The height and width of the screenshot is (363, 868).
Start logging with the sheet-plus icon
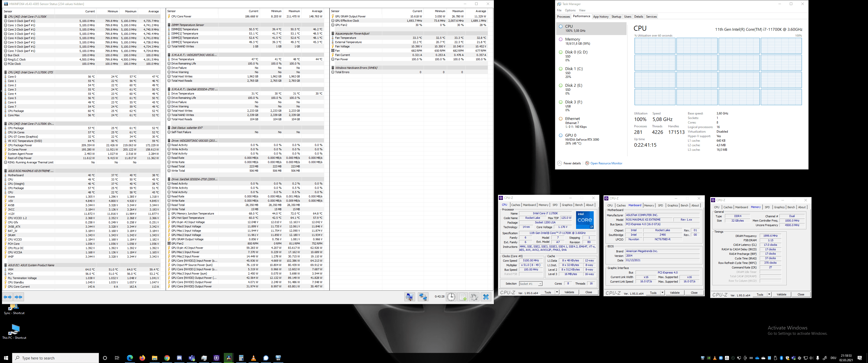click(x=463, y=297)
